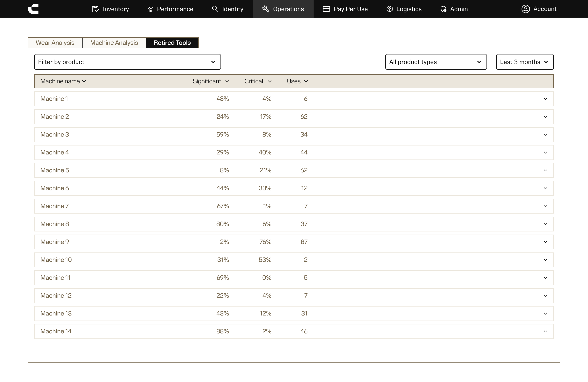588x382 pixels.
Task: Click the Account user icon
Action: tap(526, 9)
